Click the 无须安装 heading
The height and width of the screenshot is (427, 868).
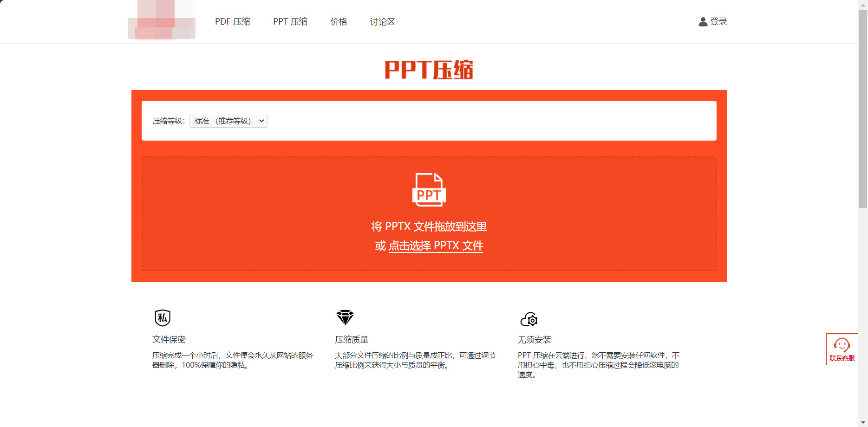pyautogui.click(x=535, y=340)
